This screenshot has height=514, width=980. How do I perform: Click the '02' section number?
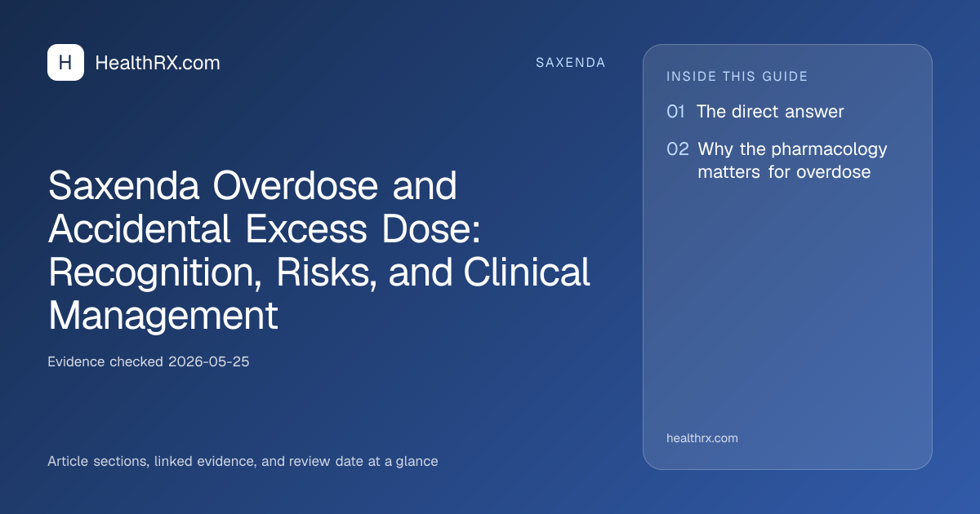(677, 149)
